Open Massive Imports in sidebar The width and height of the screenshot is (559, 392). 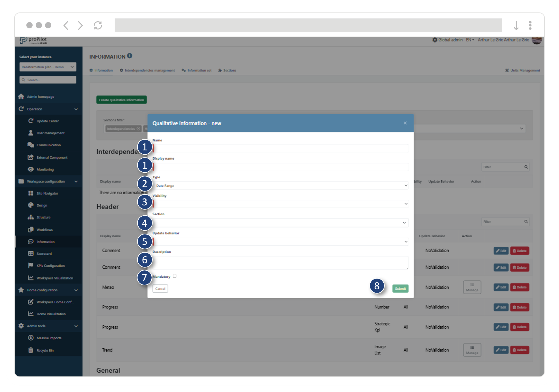[49, 338]
